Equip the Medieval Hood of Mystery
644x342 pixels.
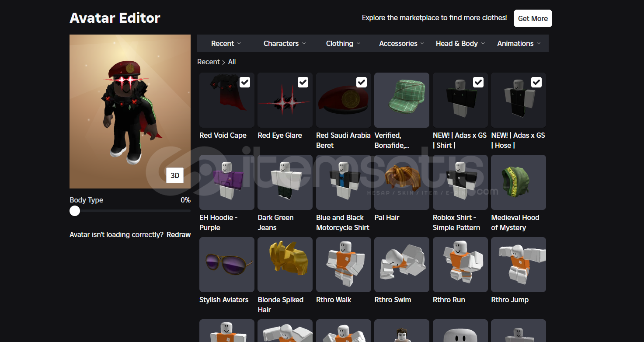click(x=519, y=182)
